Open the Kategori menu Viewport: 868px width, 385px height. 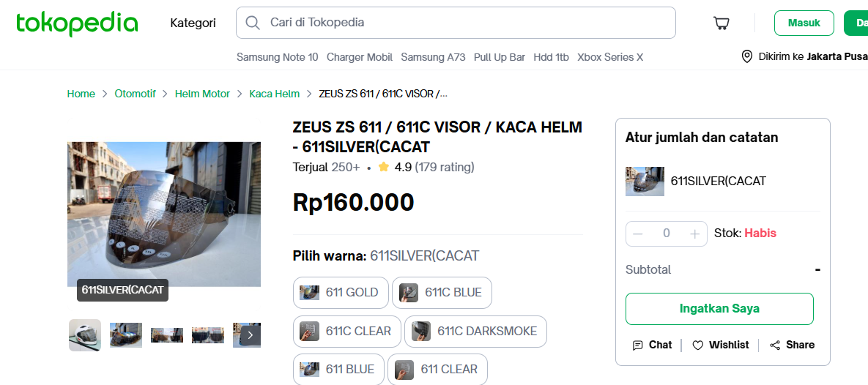[x=193, y=23]
